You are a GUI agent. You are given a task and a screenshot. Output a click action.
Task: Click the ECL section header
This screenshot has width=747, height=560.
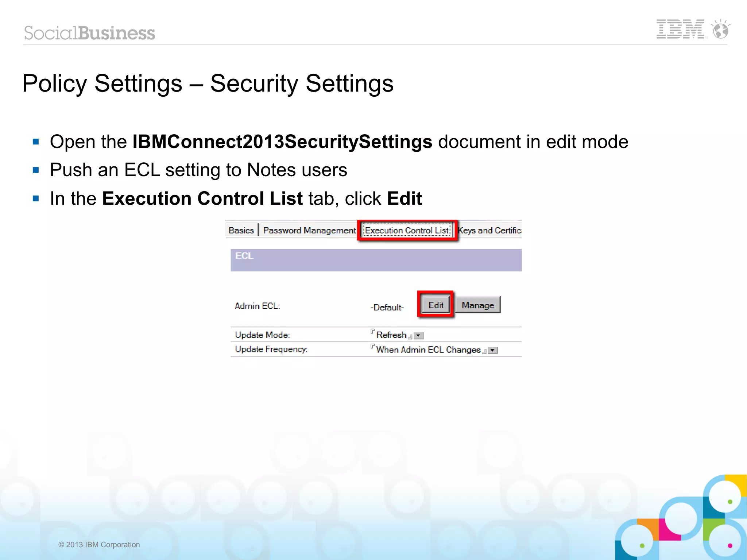[x=376, y=260]
